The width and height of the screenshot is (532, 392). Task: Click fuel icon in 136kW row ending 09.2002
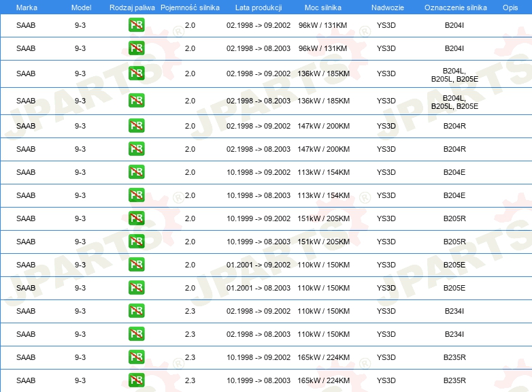click(x=136, y=73)
